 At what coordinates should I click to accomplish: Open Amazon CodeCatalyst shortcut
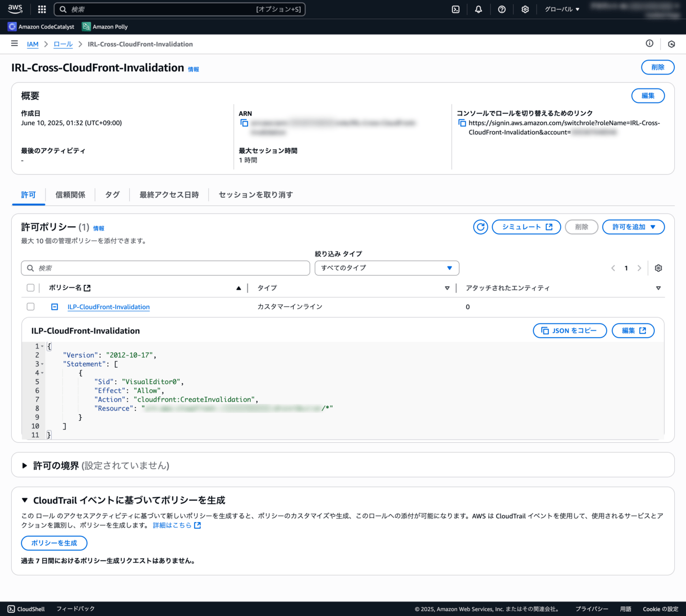tap(41, 26)
